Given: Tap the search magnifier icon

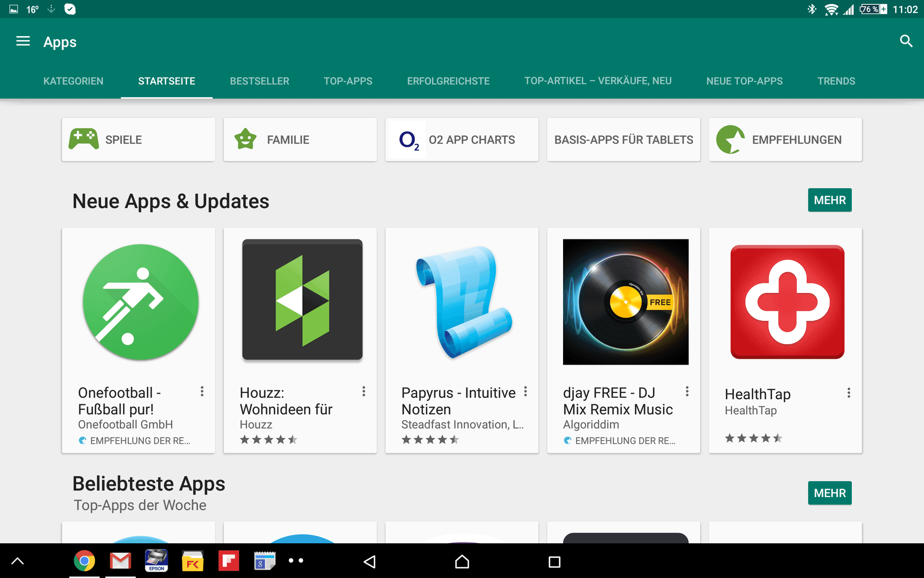Looking at the screenshot, I should (x=906, y=41).
